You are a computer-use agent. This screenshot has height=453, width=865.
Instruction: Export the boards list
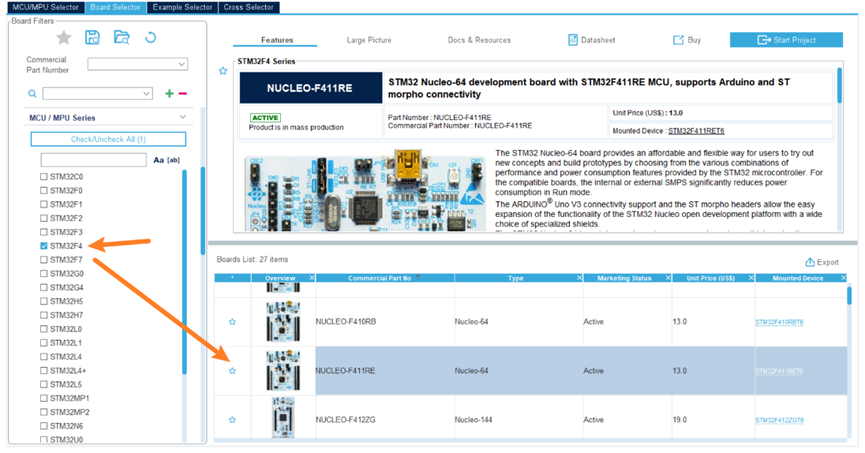(x=822, y=262)
